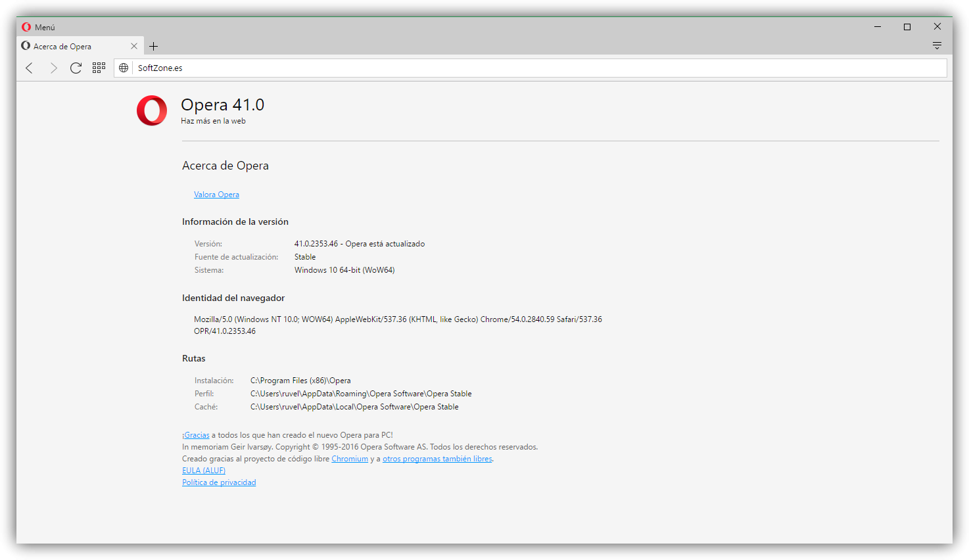Open the Valora Opera link

point(216,195)
